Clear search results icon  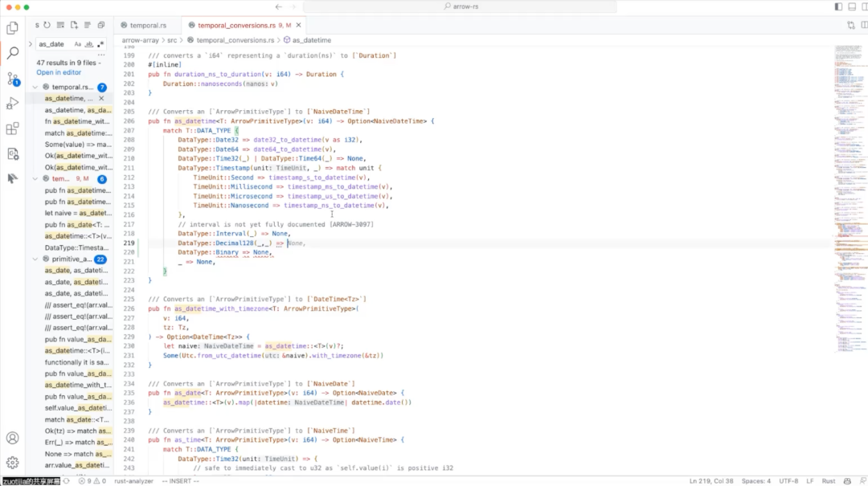[60, 25]
